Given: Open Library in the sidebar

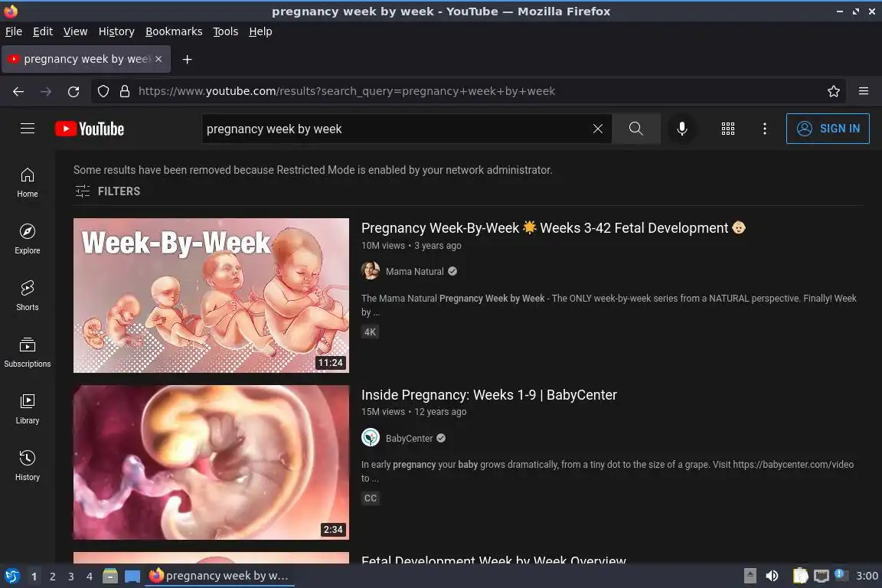Looking at the screenshot, I should pyautogui.click(x=27, y=409).
